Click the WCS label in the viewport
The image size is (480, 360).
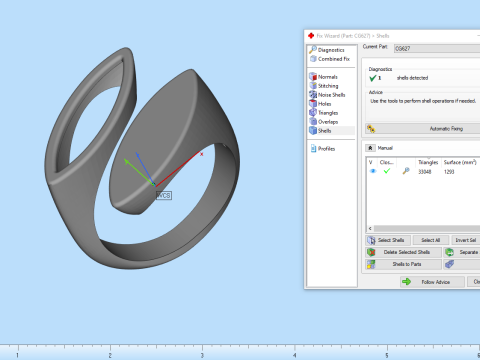click(x=164, y=195)
